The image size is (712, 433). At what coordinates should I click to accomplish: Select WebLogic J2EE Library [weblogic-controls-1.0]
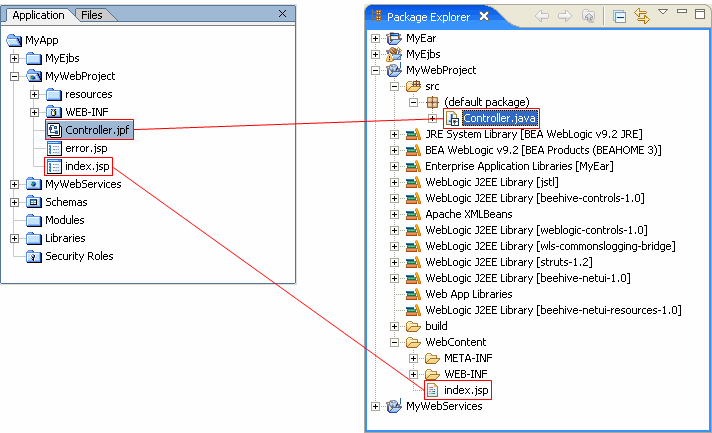[536, 230]
